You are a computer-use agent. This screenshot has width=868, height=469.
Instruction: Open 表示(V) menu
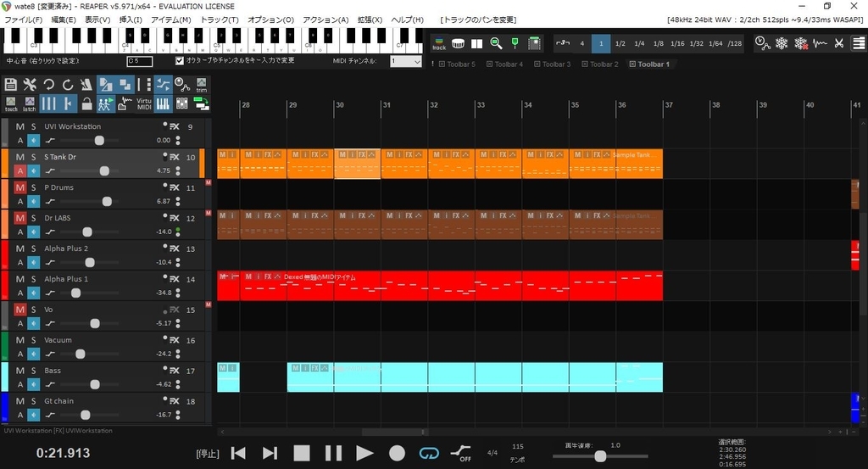tap(97, 20)
